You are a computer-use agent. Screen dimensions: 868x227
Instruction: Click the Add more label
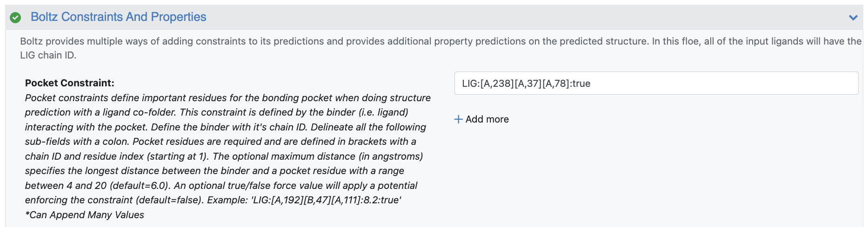point(487,119)
